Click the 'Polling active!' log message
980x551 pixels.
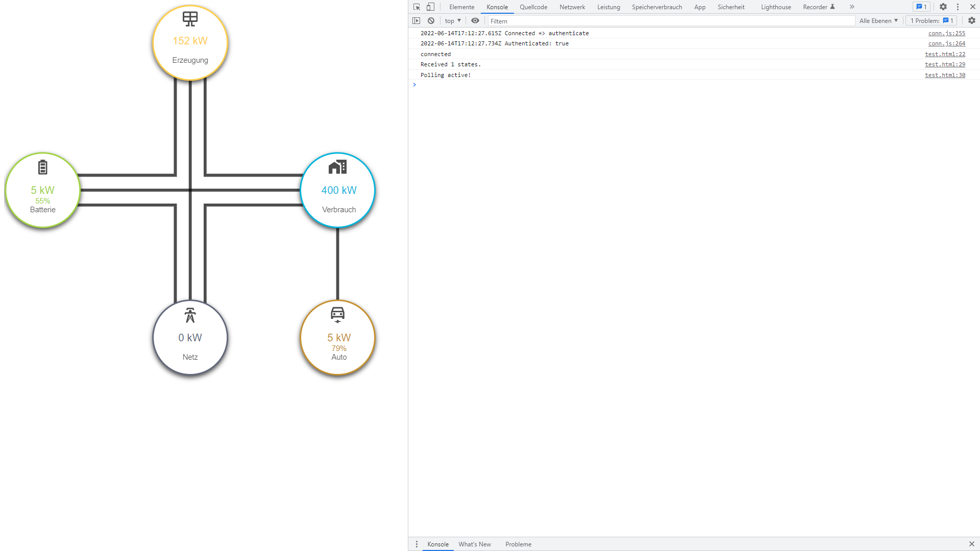[x=446, y=75]
